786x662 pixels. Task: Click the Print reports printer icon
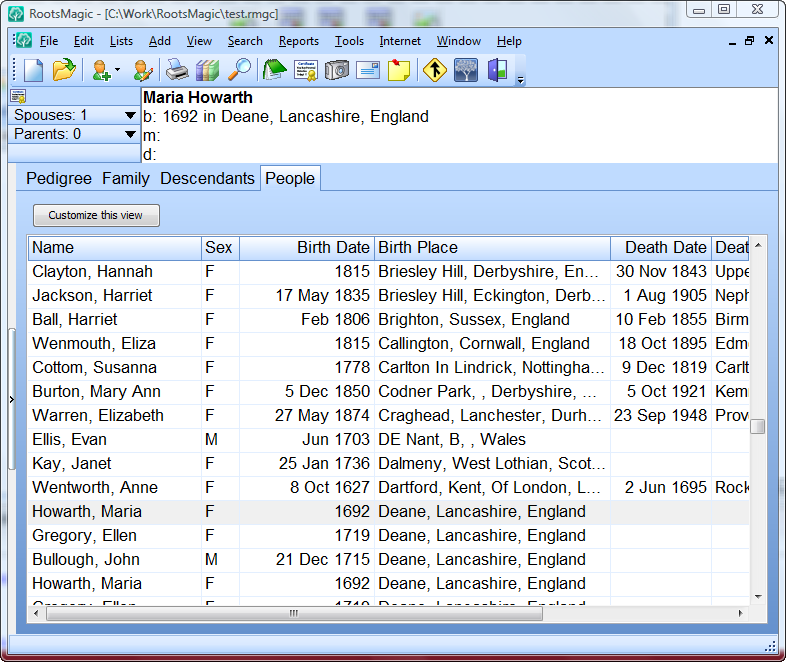tap(177, 70)
